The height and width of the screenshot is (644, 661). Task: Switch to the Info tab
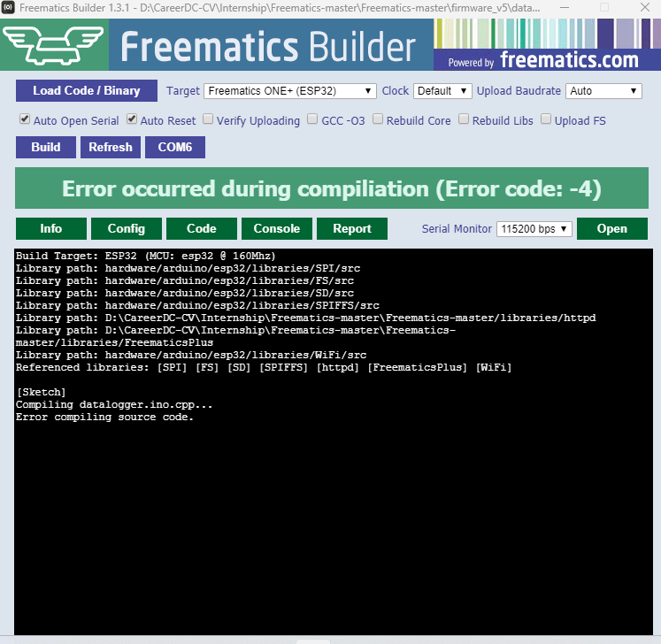(x=51, y=228)
